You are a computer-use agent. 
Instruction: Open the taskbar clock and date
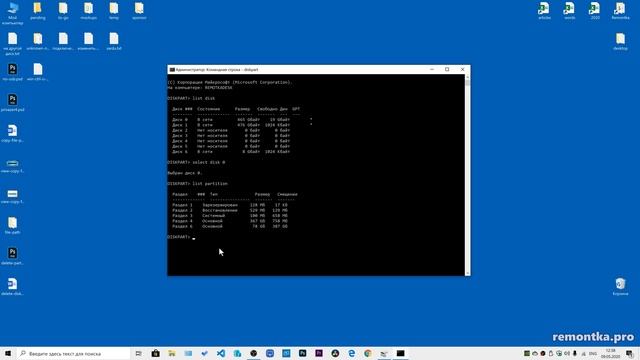(611, 353)
